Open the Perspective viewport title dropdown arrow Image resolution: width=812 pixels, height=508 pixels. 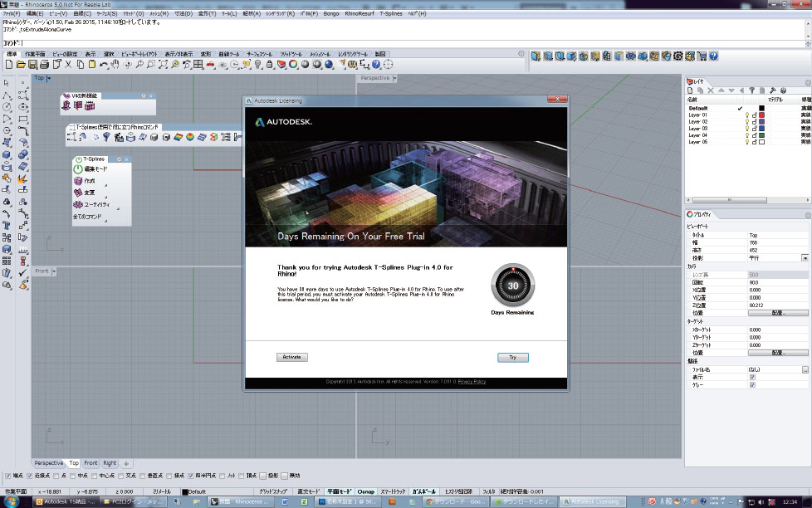[394, 78]
